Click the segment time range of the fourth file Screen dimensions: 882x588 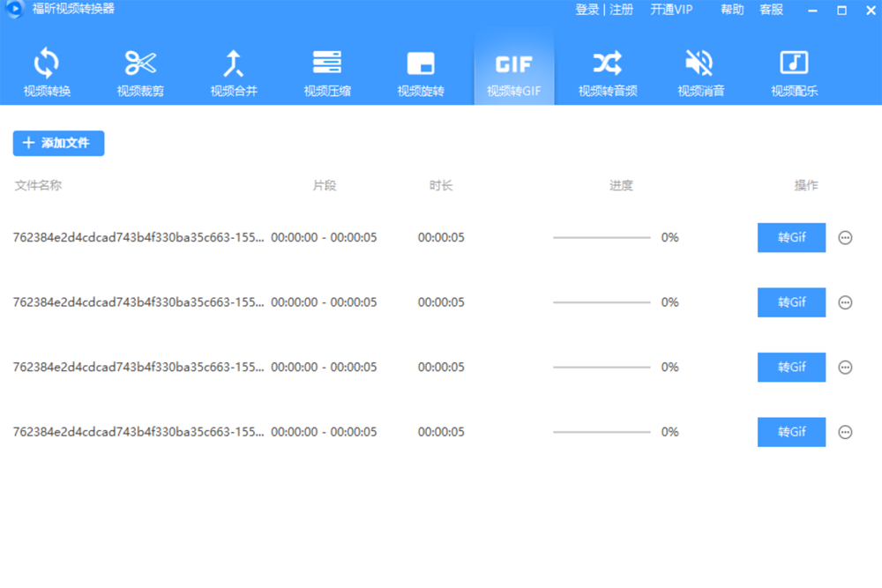(324, 432)
